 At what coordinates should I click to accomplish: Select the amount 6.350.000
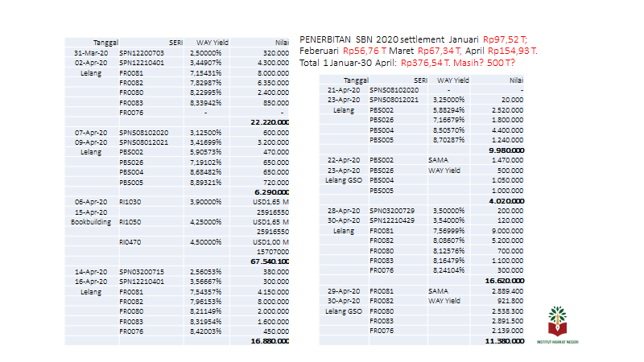tap(273, 83)
